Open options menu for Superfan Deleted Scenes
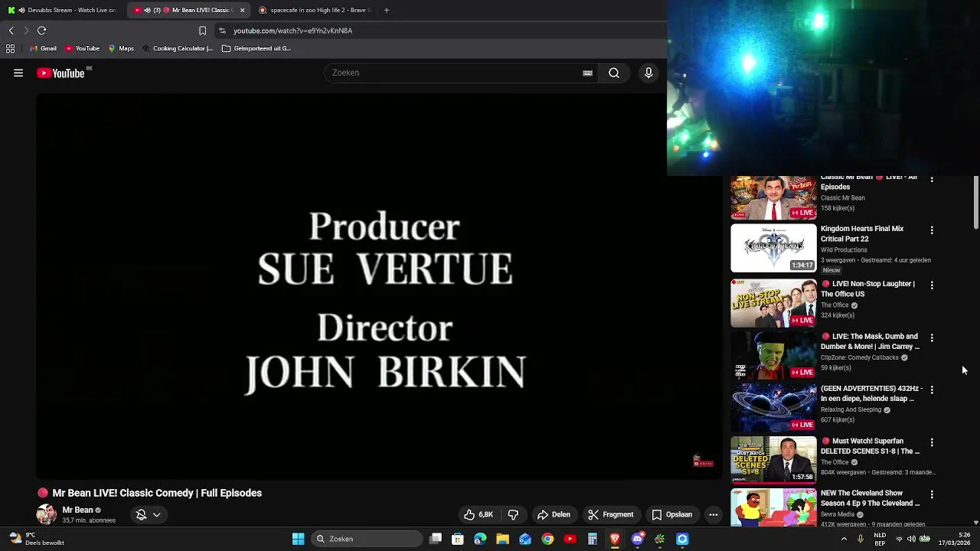Image resolution: width=980 pixels, height=551 pixels. [932, 442]
